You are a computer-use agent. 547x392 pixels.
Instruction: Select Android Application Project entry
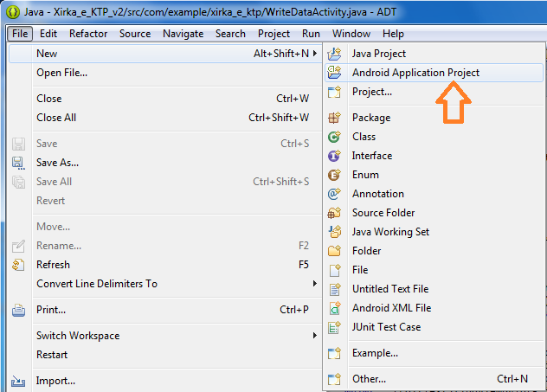tap(434, 73)
